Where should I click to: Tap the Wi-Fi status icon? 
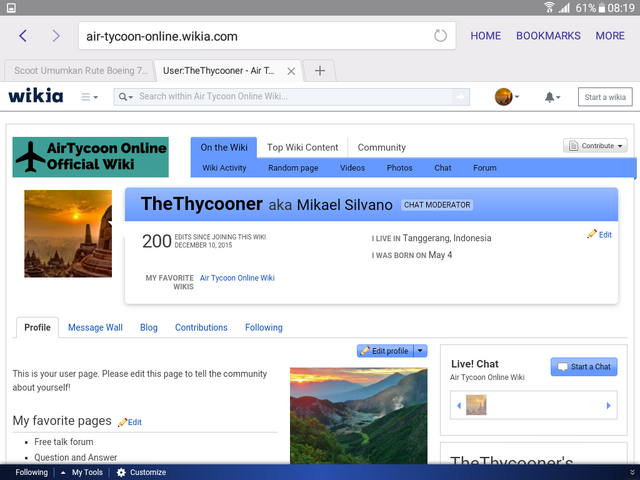click(x=549, y=7)
